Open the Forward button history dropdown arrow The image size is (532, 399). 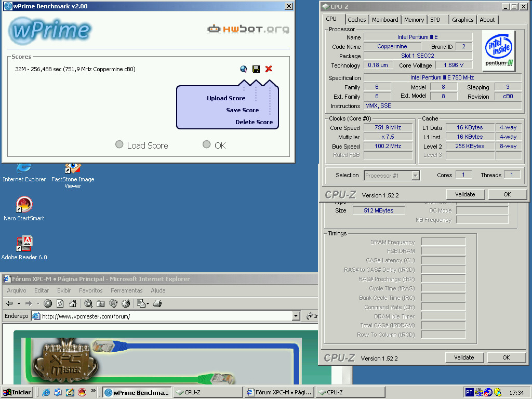click(38, 303)
